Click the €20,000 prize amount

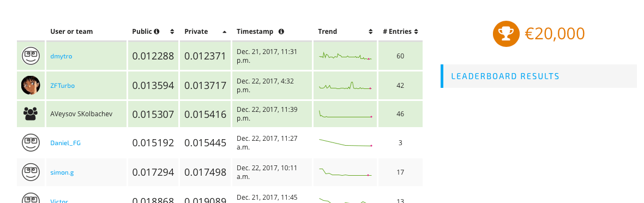[x=555, y=34]
